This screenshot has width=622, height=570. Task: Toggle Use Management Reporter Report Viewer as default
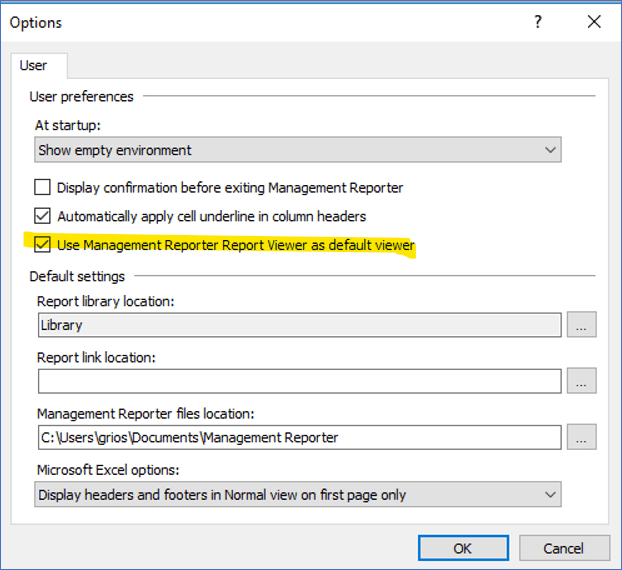click(x=43, y=244)
